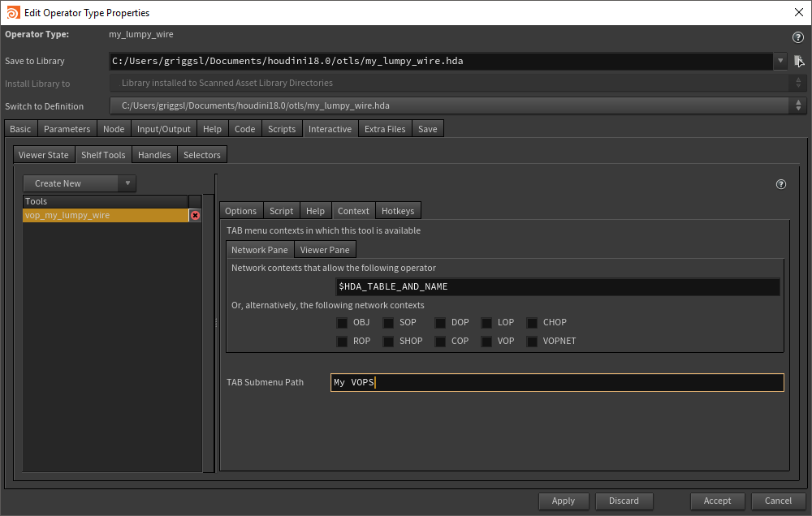Select the Context tab

pyautogui.click(x=353, y=211)
